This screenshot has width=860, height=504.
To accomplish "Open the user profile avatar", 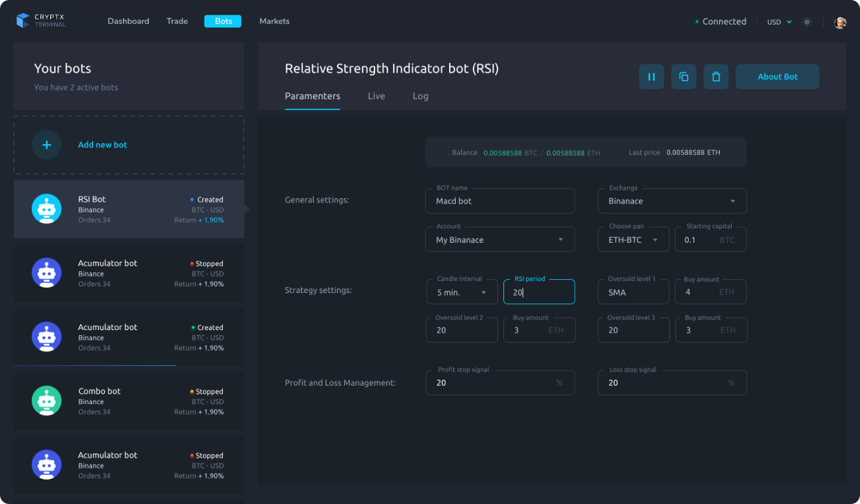I will pos(840,22).
